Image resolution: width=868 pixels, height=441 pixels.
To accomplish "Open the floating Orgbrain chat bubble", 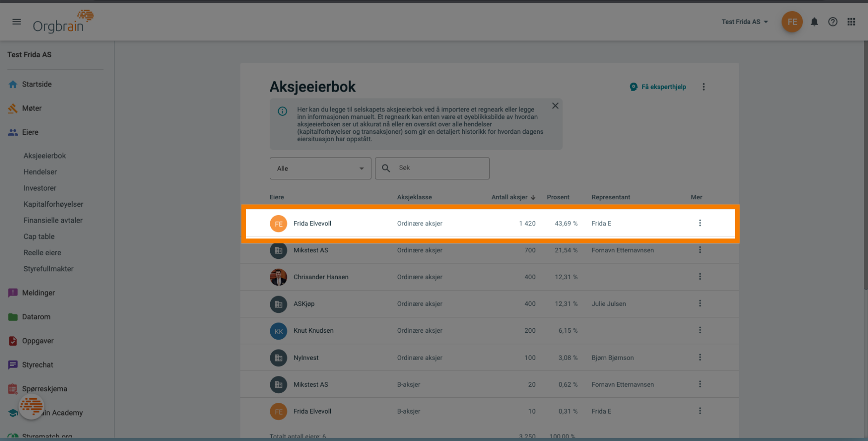I will pos(32,407).
